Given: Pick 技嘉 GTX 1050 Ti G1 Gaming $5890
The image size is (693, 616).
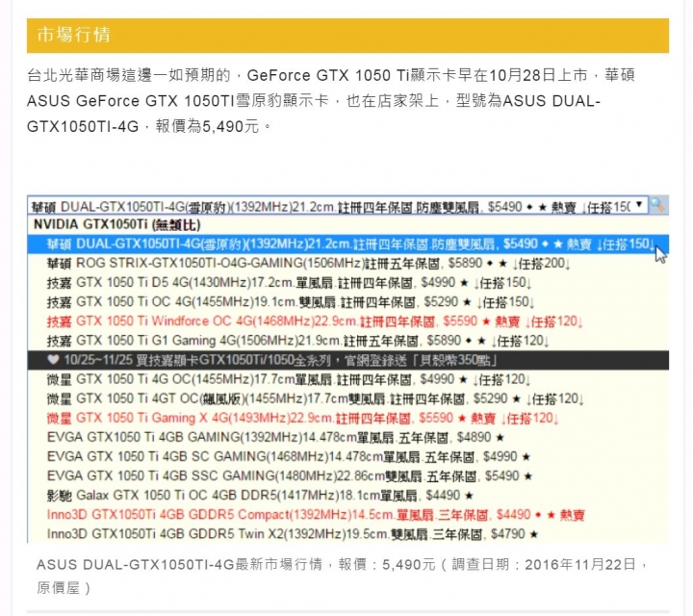Looking at the screenshot, I should (347, 341).
